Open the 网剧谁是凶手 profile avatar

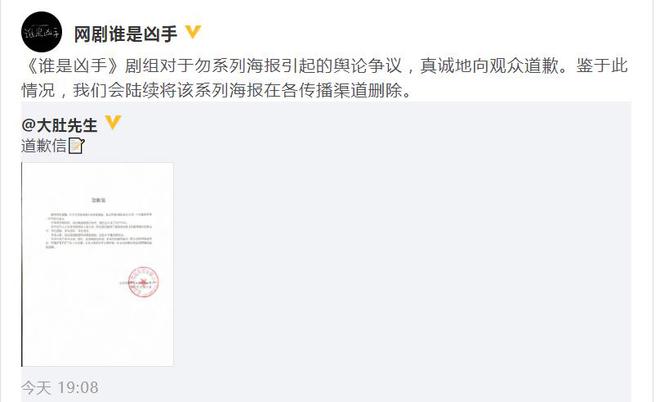tap(41, 32)
